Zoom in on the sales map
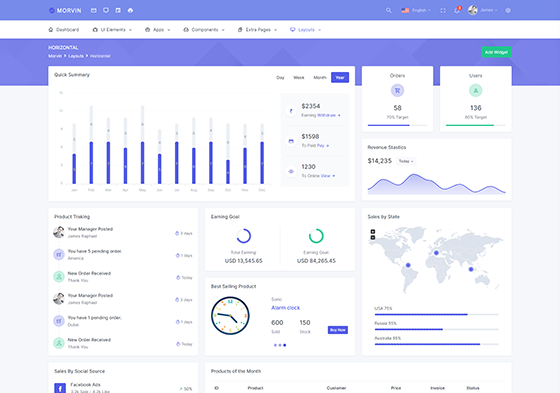Image resolution: width=560 pixels, height=393 pixels. click(x=373, y=232)
